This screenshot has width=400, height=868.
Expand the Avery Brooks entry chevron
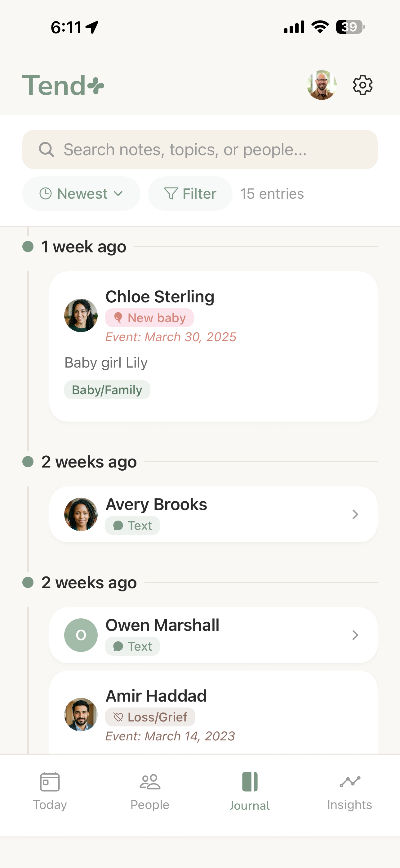tap(355, 514)
